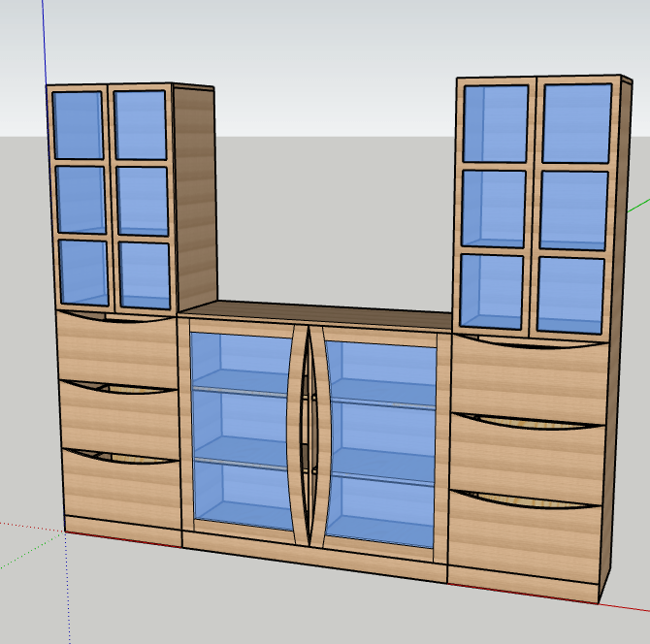Select middle-left glass pane of left tower
Image resolution: width=650 pixels, height=644 pixels.
(x=81, y=200)
